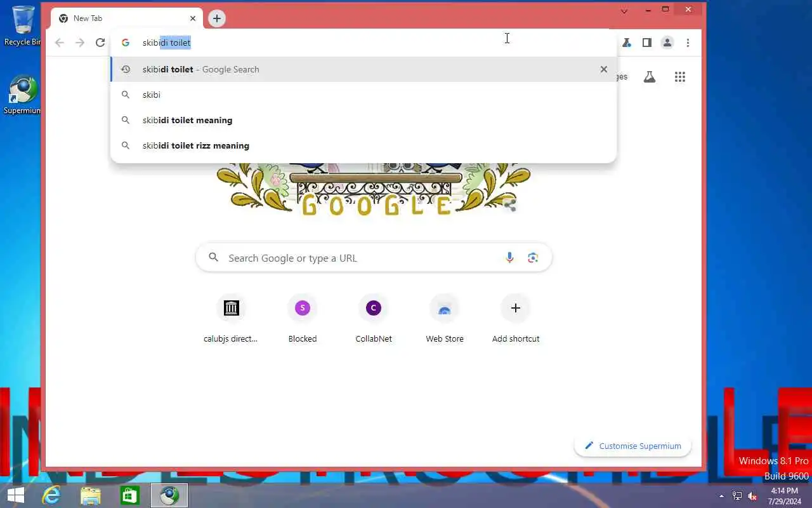Search by image with Lens icon

[x=533, y=258]
